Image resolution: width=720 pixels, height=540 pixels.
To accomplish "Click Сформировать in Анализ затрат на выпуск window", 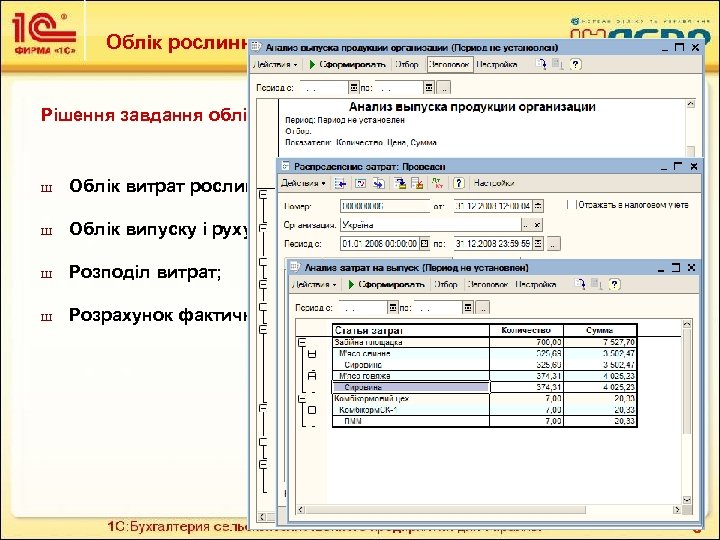I will [386, 285].
